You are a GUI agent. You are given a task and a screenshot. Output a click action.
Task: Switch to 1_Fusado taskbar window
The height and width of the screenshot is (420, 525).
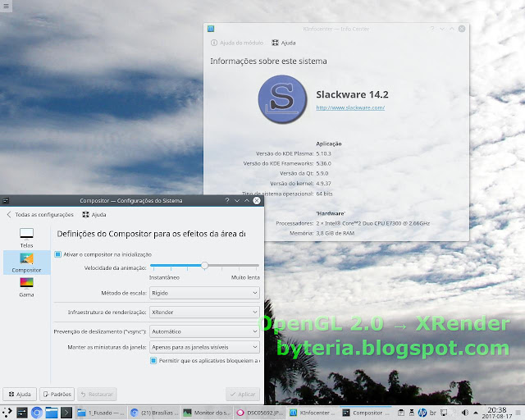click(x=101, y=413)
